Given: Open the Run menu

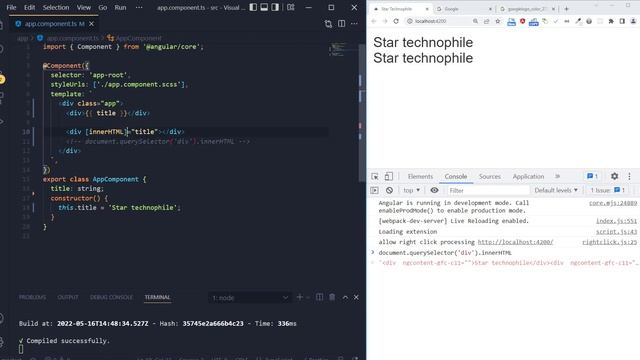Looking at the screenshot, I should point(120,7).
